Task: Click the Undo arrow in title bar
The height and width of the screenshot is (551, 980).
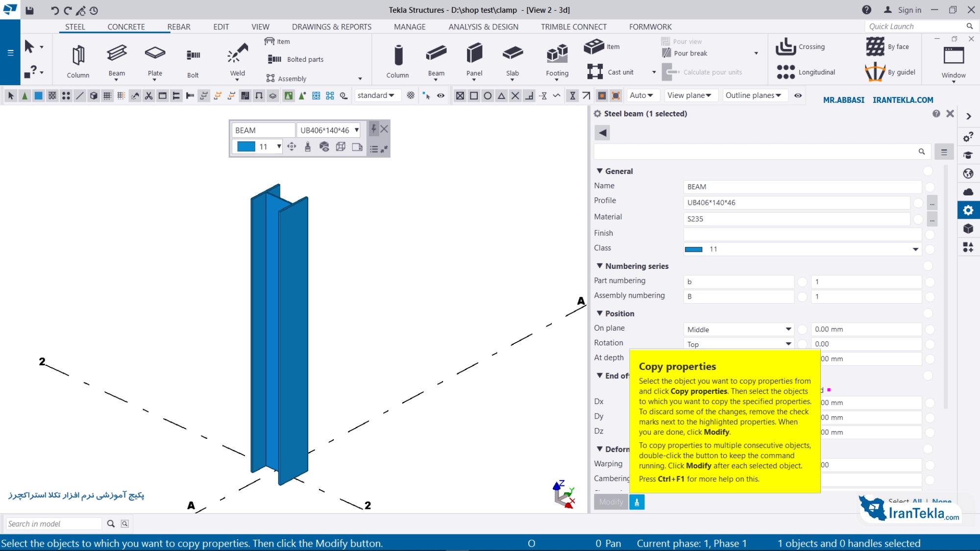Action: point(55,10)
